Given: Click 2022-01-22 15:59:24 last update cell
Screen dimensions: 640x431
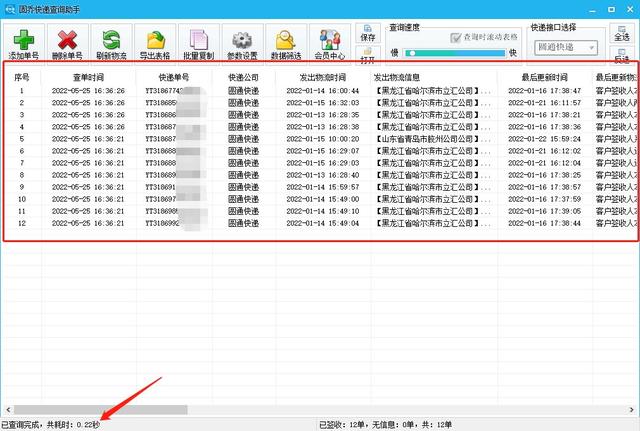Looking at the screenshot, I should tap(544, 139).
